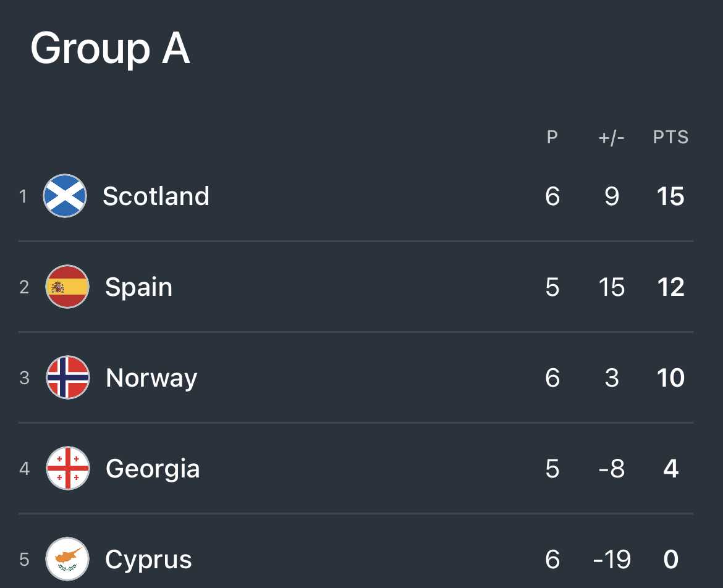Tap the Spain flag icon
Screen dimensions: 723x588
(x=67, y=287)
